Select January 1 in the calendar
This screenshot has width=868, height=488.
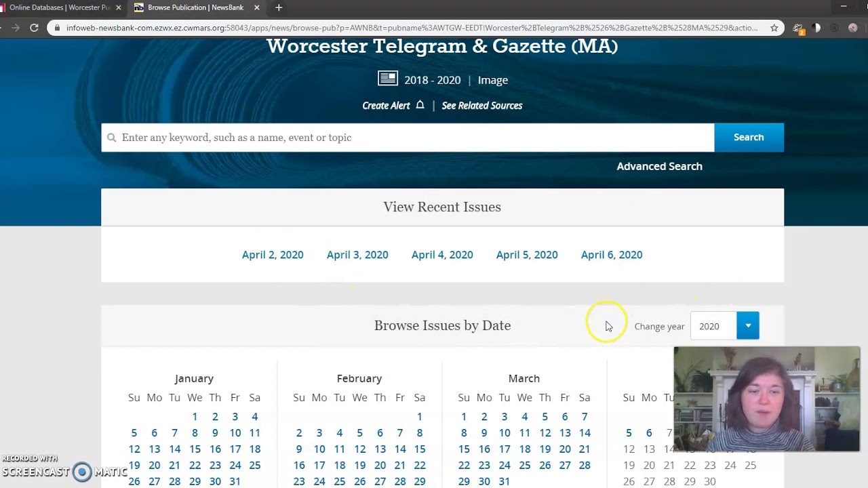(x=195, y=417)
